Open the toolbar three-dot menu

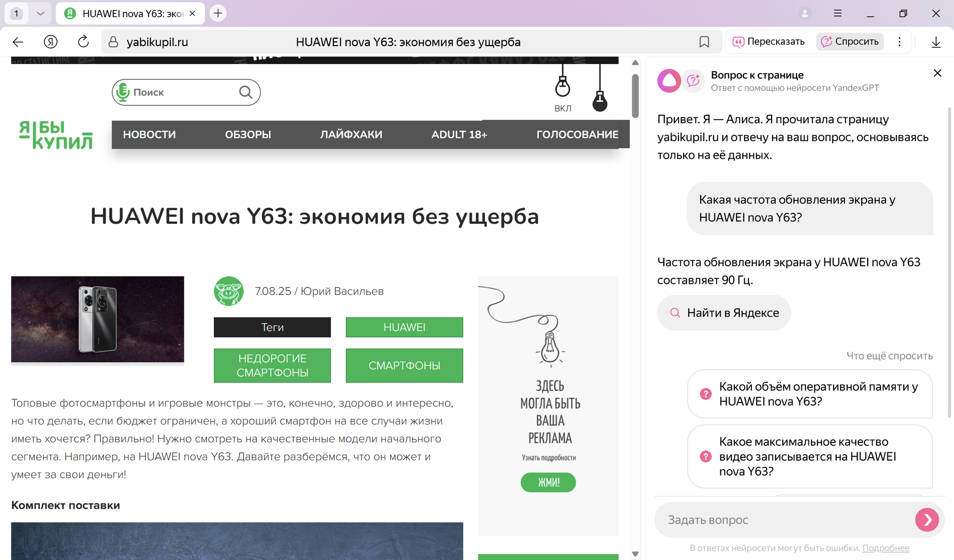pos(899,42)
